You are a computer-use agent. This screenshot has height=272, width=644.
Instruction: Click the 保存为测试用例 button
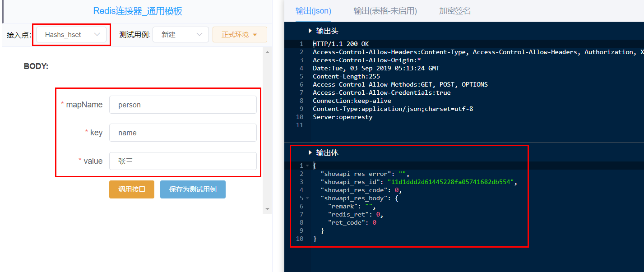pyautogui.click(x=193, y=189)
